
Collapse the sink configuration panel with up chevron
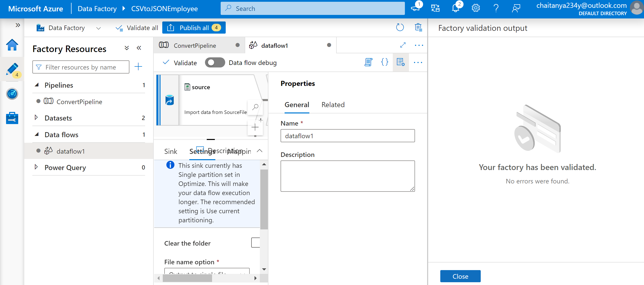click(x=260, y=151)
